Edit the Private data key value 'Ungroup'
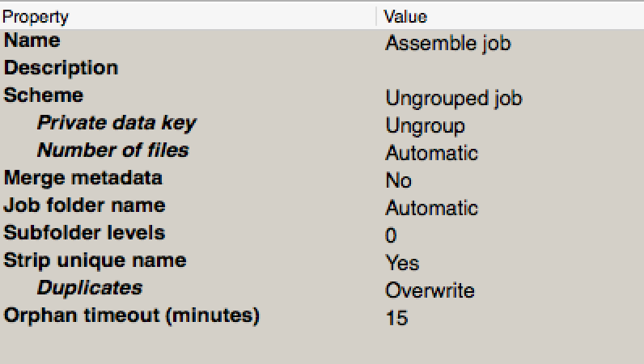This screenshot has height=364, width=644. coord(425,126)
